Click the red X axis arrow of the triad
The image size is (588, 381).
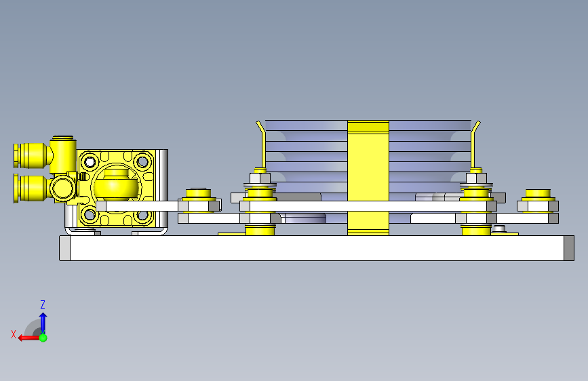(28, 338)
